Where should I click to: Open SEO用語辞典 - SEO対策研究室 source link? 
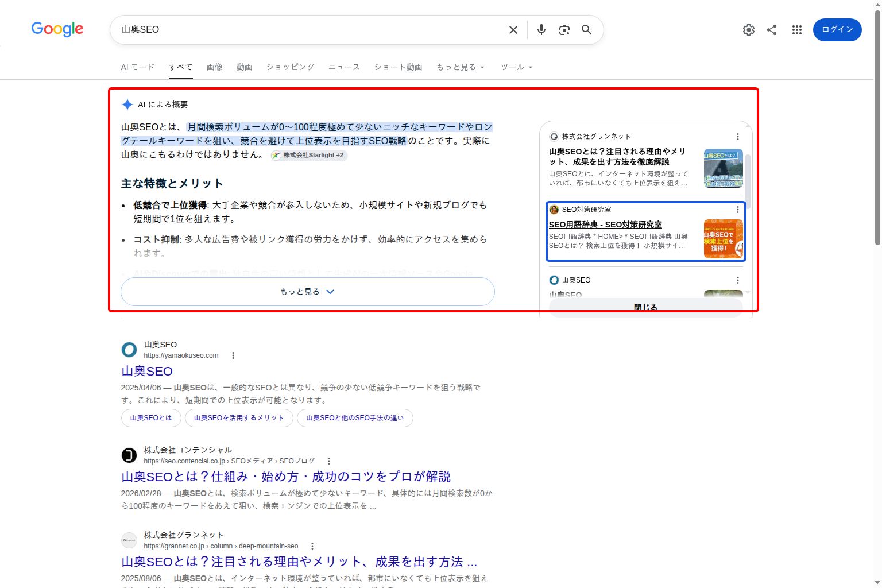[605, 225]
